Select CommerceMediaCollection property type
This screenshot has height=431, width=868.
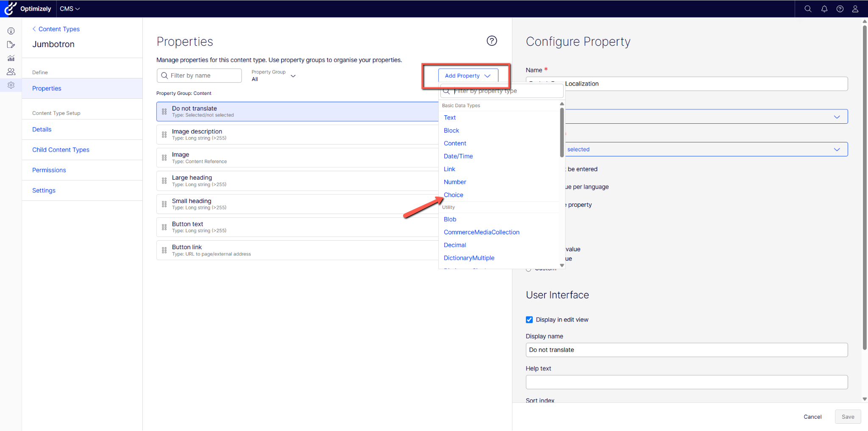[481, 232]
